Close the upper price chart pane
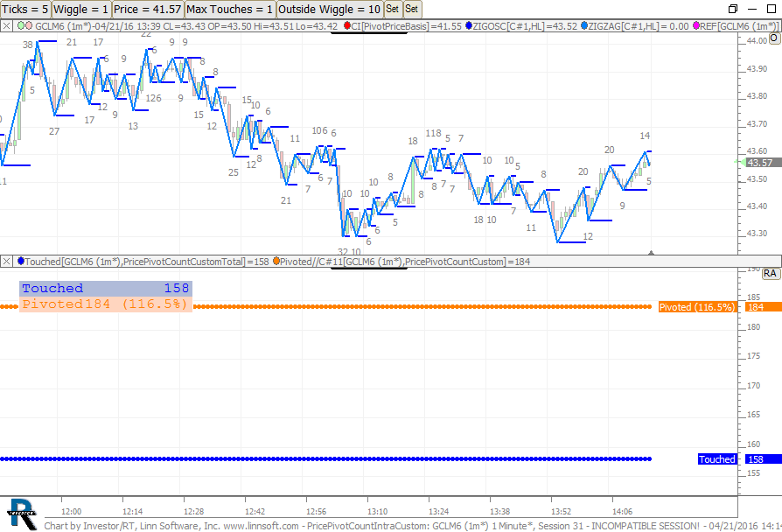Viewport: 782px width, 532px height. click(x=6, y=26)
